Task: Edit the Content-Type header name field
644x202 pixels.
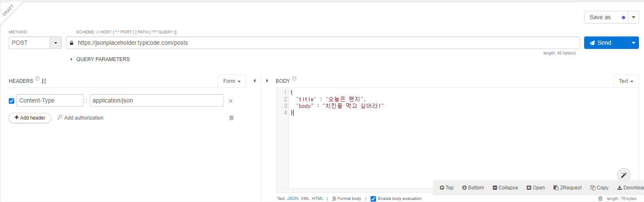Action: pyautogui.click(x=50, y=100)
